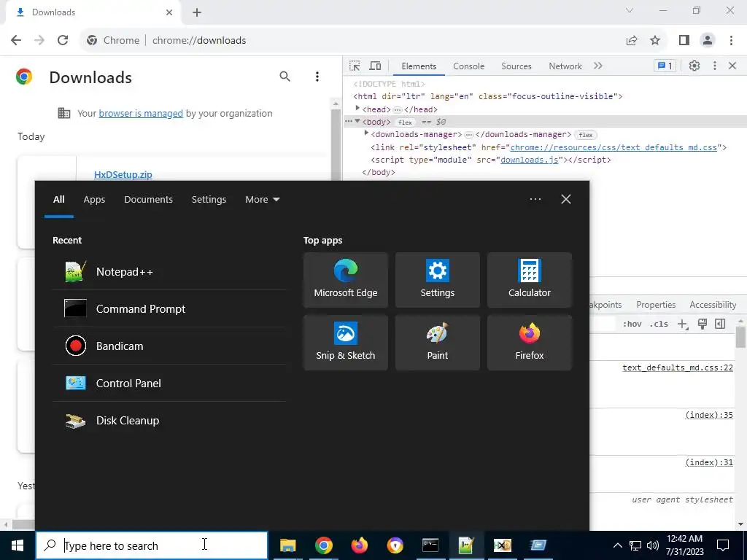Click the taskbar search box

pyautogui.click(x=152, y=545)
